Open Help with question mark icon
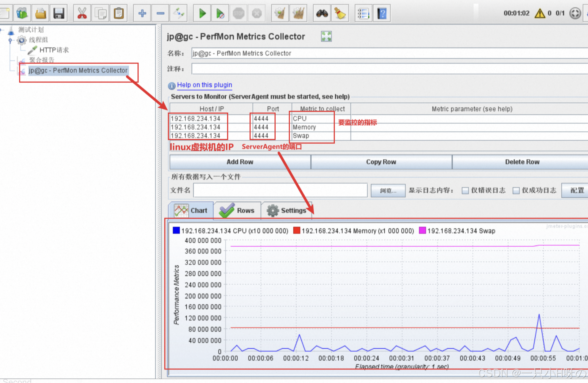 382,13
